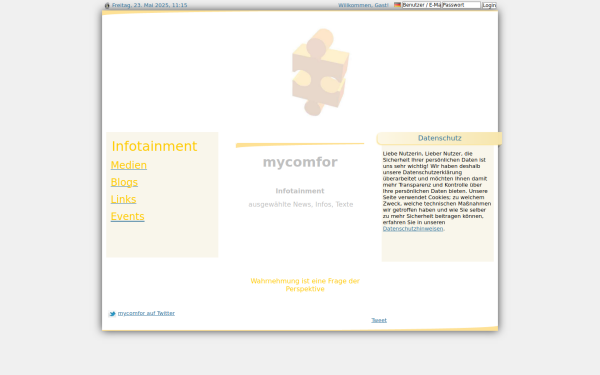The height and width of the screenshot is (375, 600).
Task: Click the Infotainment heading in the sidebar
Action: coord(154,146)
